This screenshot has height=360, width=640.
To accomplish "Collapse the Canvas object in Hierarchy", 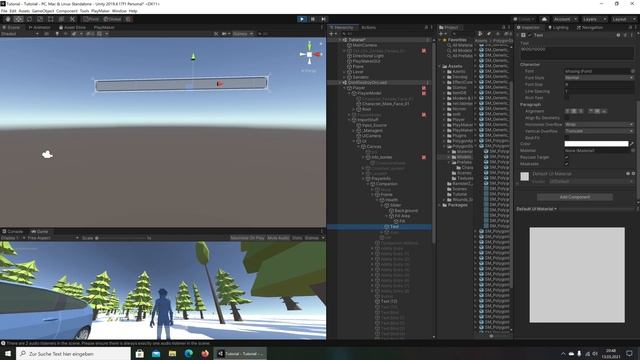I will point(359,147).
